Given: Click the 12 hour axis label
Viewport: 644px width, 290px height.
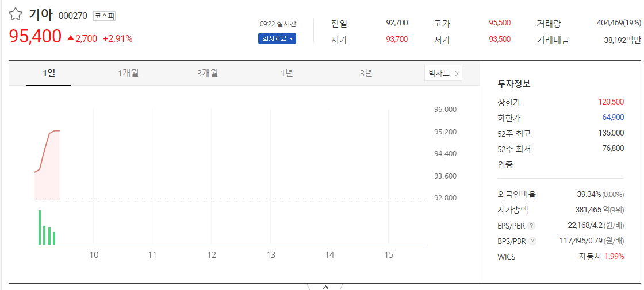Looking at the screenshot, I should (x=212, y=255).
